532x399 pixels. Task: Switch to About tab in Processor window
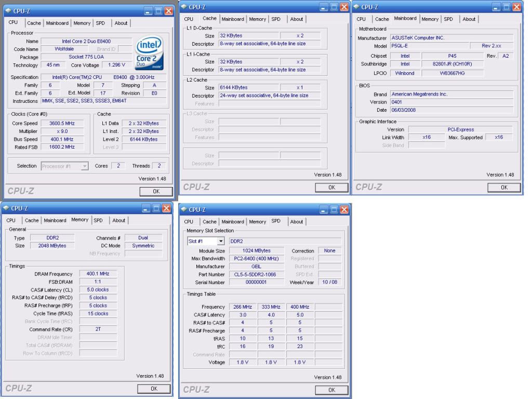click(121, 23)
